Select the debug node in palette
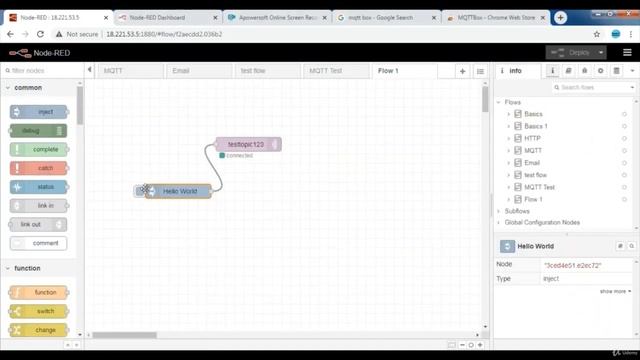The height and width of the screenshot is (360, 640). [38, 131]
